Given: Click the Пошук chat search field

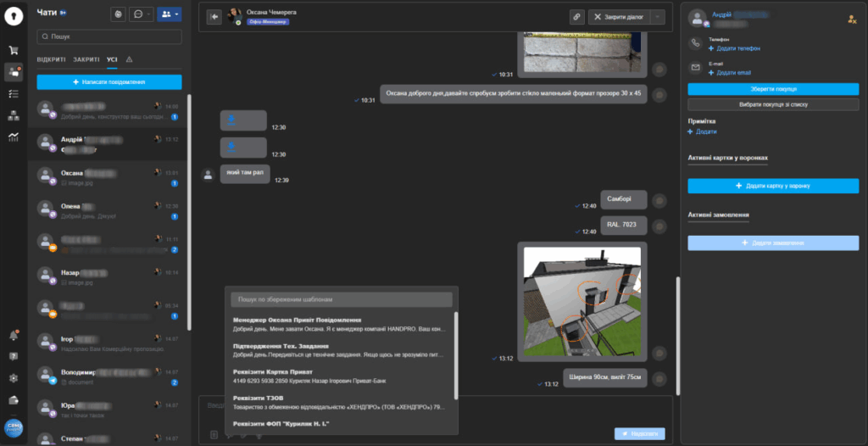Looking at the screenshot, I should point(109,37).
